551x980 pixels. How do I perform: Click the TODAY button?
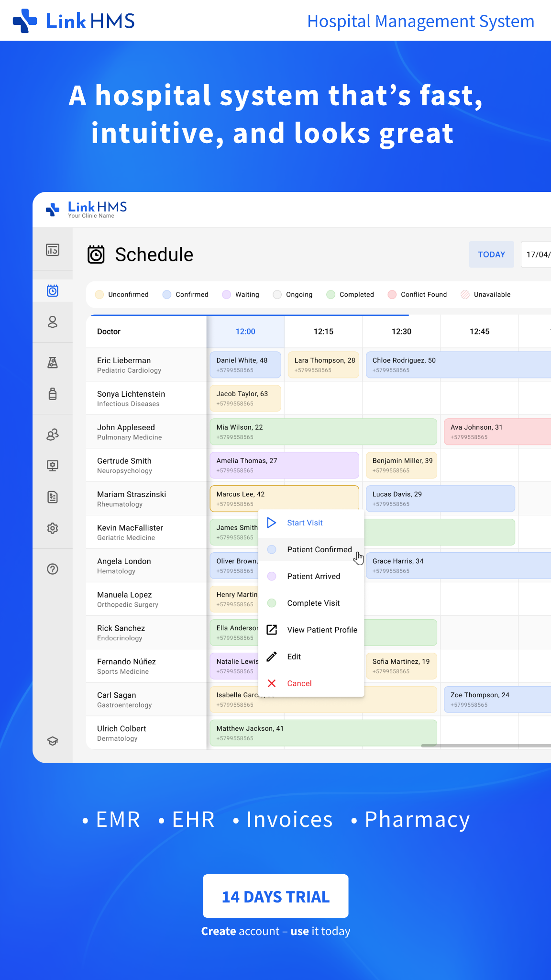click(x=492, y=255)
